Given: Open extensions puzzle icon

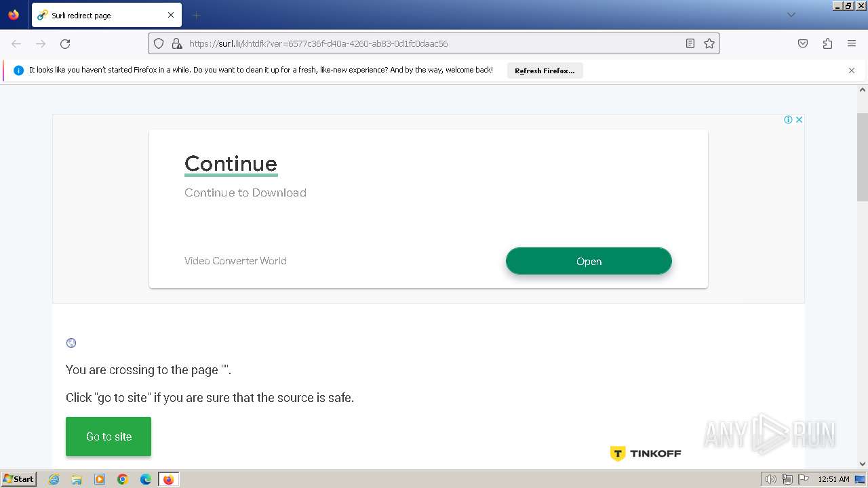Looking at the screenshot, I should pos(827,43).
